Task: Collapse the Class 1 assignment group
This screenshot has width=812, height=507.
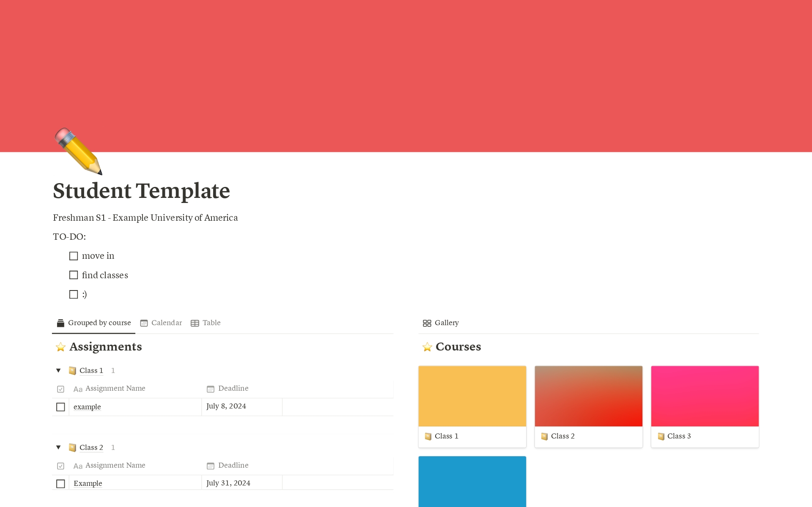Action: (x=59, y=370)
